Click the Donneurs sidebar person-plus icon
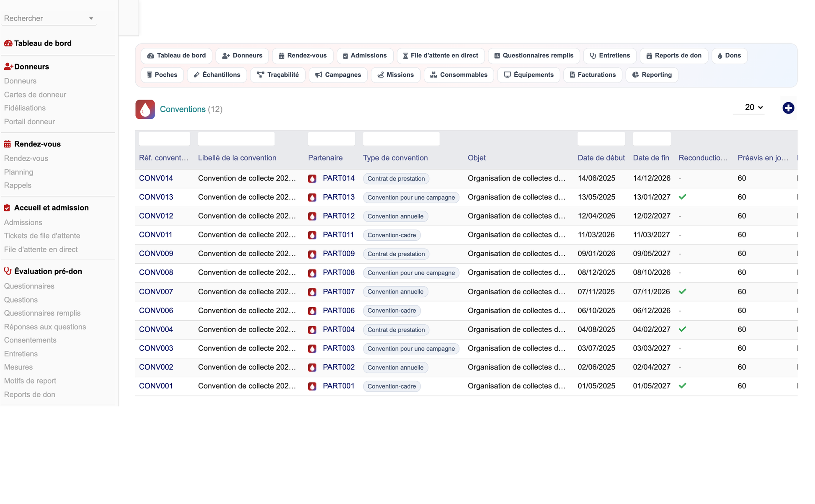Screen dimensions: 815x504 [8, 67]
